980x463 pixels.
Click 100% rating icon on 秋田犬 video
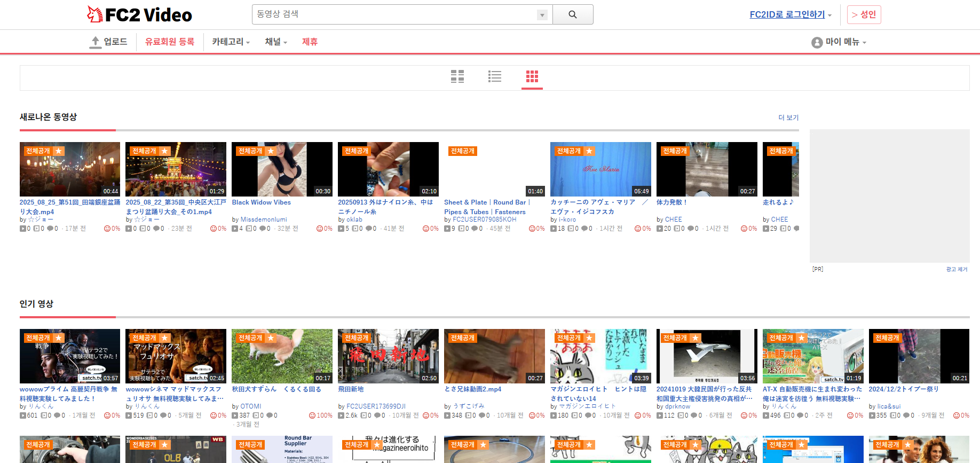pyautogui.click(x=312, y=415)
